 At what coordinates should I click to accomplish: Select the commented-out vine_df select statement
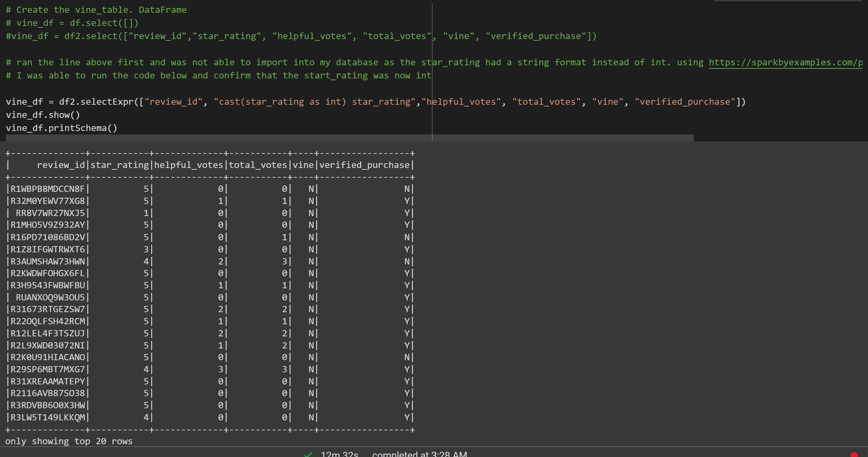click(x=301, y=36)
